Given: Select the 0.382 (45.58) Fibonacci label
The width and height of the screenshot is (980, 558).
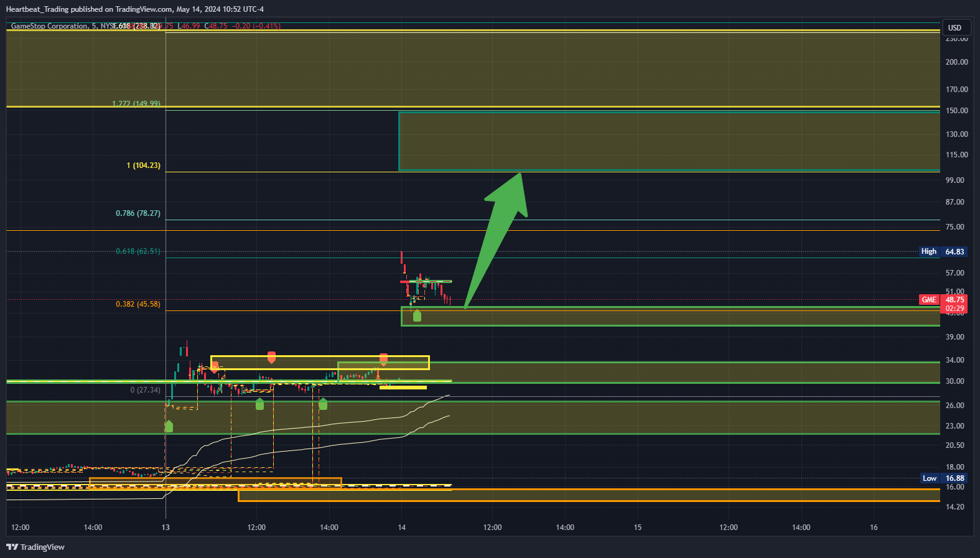Looking at the screenshot, I should click(138, 304).
